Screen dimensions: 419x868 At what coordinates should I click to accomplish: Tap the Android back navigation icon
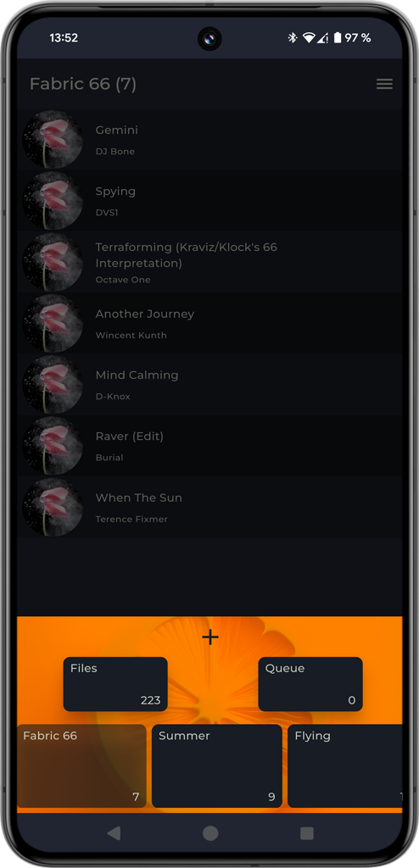click(114, 833)
